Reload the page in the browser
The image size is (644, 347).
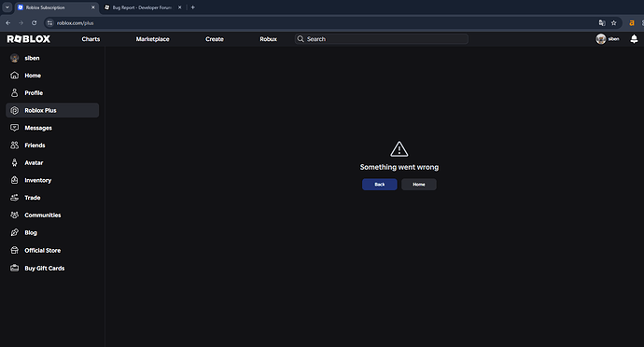pos(35,23)
